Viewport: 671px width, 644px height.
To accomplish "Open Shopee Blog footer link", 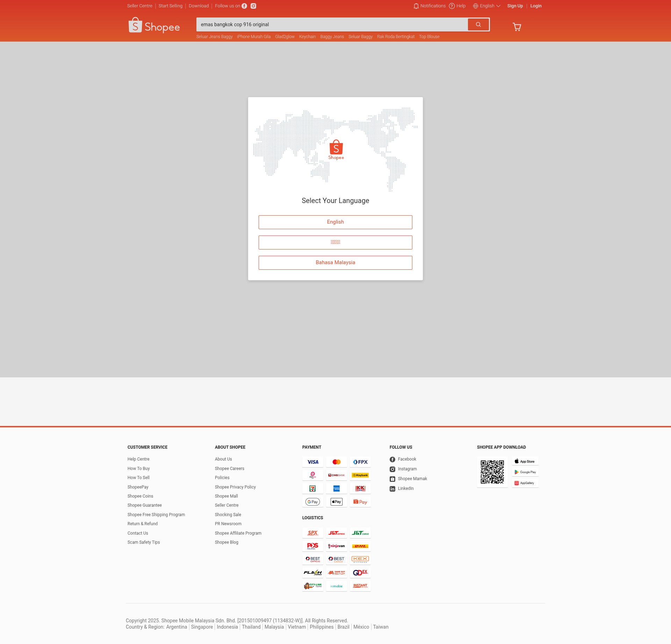I will point(226,542).
